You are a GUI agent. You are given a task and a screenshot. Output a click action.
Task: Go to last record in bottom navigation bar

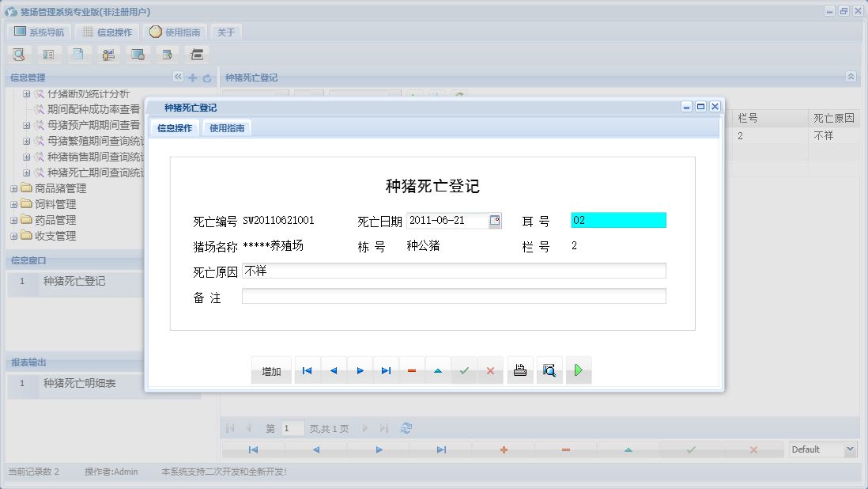point(441,449)
